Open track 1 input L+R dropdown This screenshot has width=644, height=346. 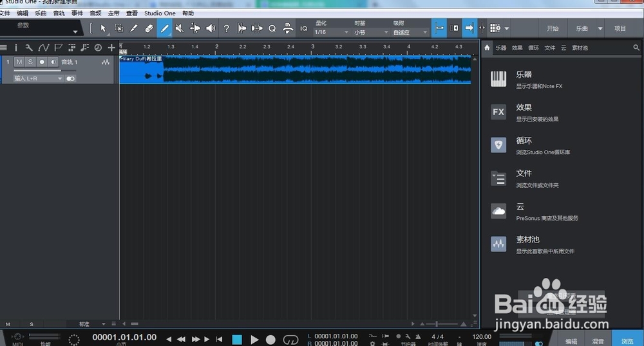click(38, 78)
